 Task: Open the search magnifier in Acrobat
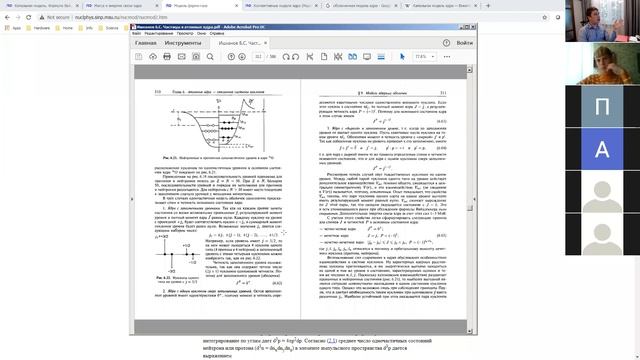[210, 57]
